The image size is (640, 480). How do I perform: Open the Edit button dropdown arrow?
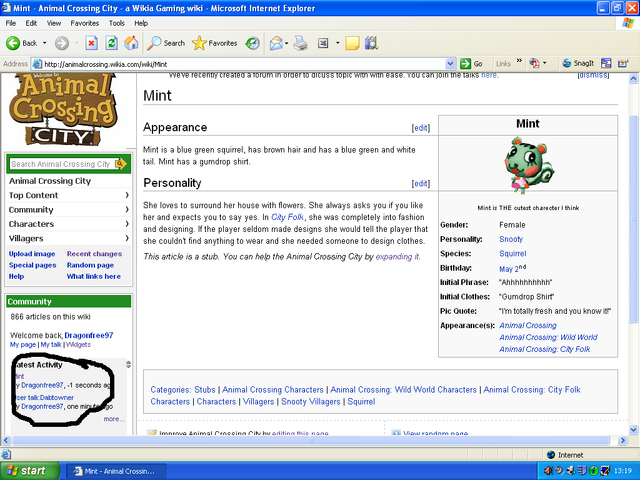click(337, 43)
